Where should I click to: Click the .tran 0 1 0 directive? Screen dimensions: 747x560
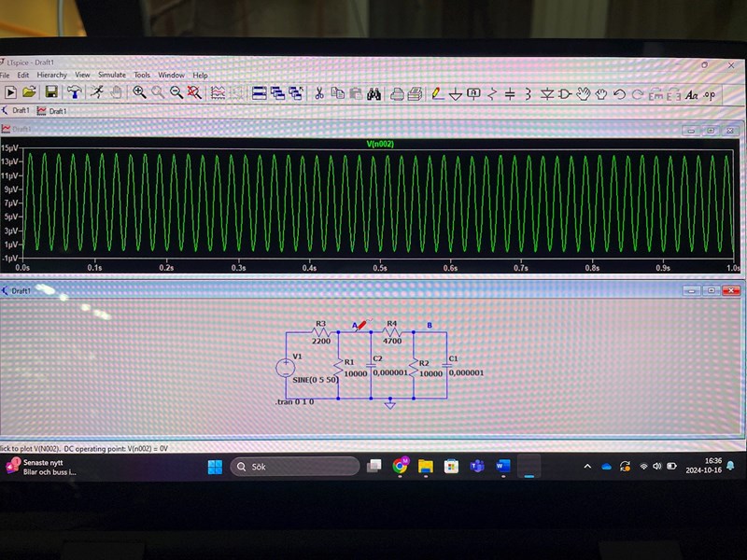pos(295,402)
